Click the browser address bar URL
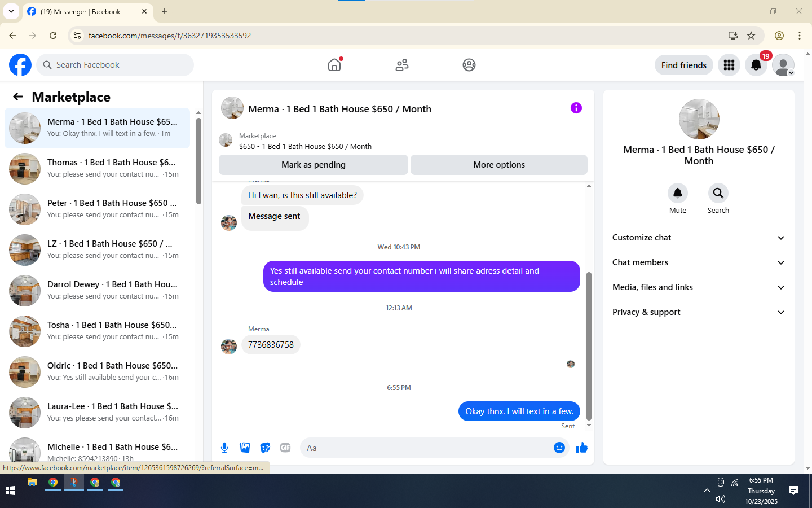Viewport: 812px width, 508px height. (x=170, y=36)
